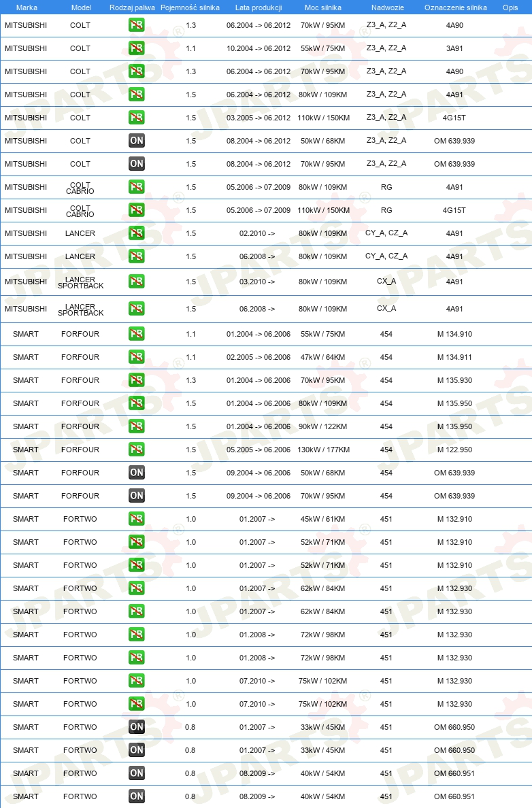Click the petrol icon for LANCER 02.2010 row
This screenshot has width=532, height=808.
(137, 233)
